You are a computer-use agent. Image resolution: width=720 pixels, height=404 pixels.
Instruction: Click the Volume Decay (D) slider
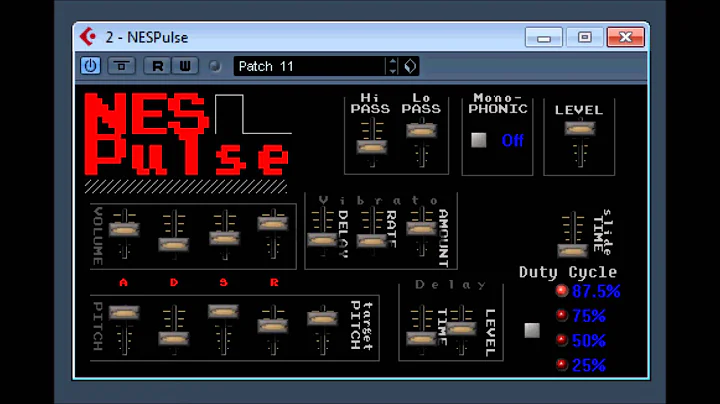click(174, 245)
